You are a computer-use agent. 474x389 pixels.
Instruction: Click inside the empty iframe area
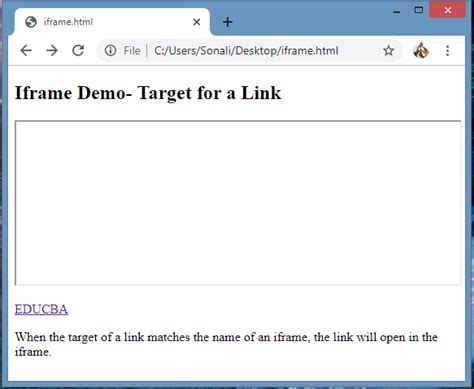click(x=238, y=203)
